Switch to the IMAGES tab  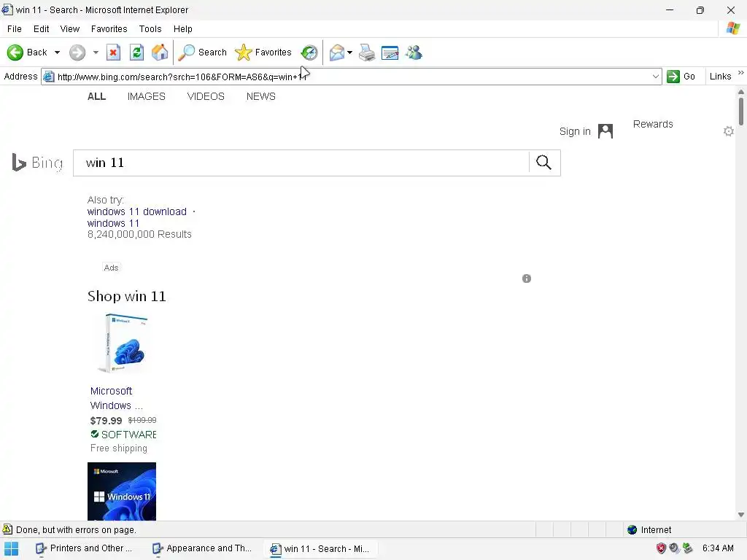tap(146, 96)
